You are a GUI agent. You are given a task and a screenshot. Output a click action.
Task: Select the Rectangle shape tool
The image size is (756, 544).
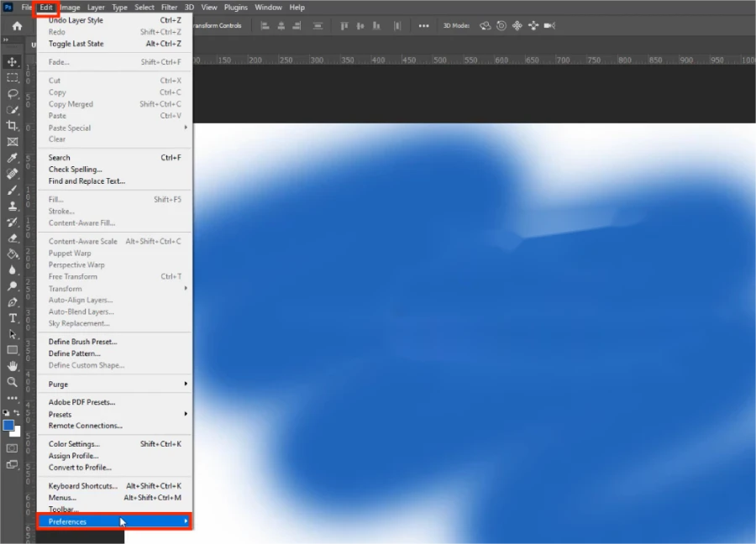(12, 350)
